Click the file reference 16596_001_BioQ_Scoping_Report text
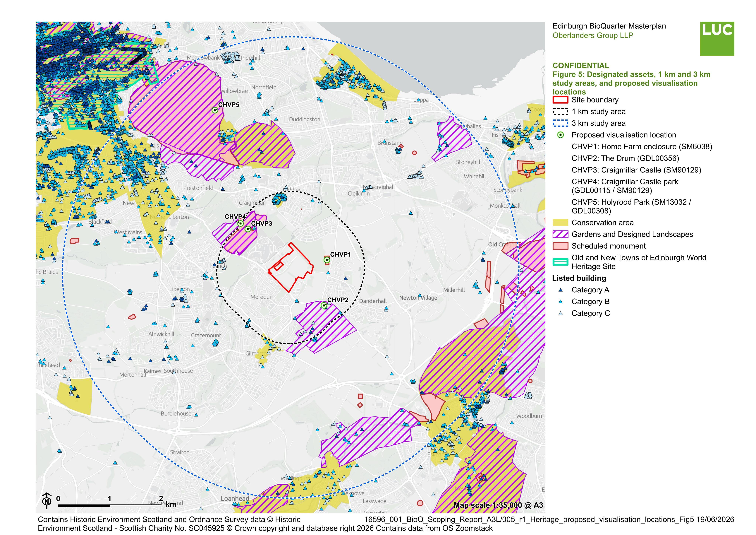Screen dimensions: 756x535 [x=549, y=519]
